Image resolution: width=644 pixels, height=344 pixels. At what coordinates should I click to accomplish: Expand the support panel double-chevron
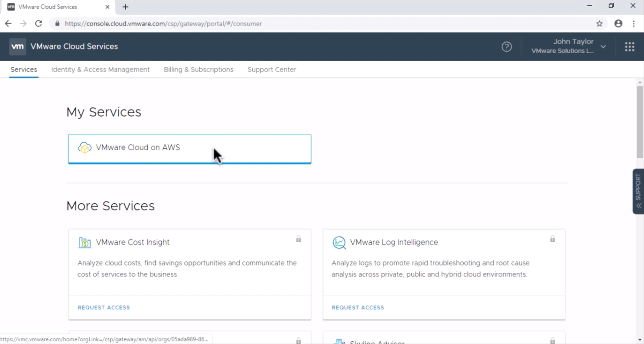click(639, 206)
